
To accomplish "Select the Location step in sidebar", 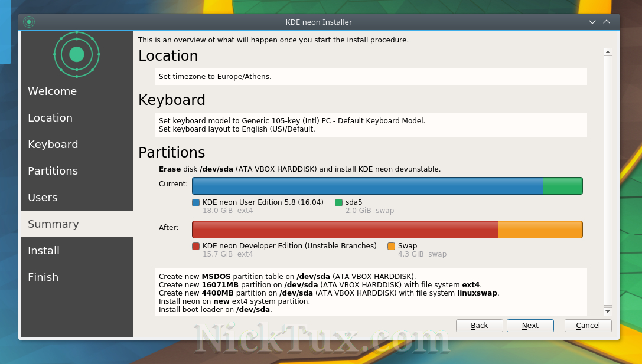I will pos(50,118).
